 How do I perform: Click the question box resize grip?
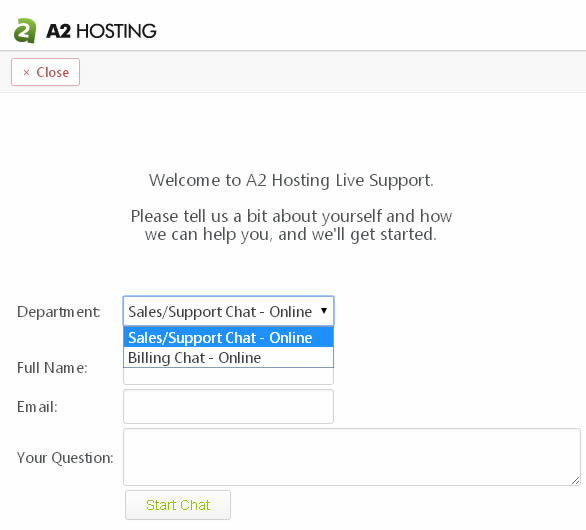click(576, 481)
